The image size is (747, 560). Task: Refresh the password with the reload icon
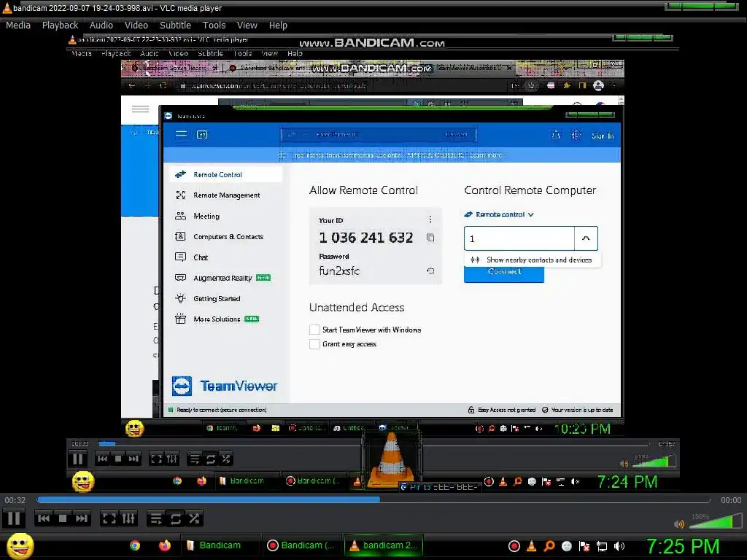(430, 271)
